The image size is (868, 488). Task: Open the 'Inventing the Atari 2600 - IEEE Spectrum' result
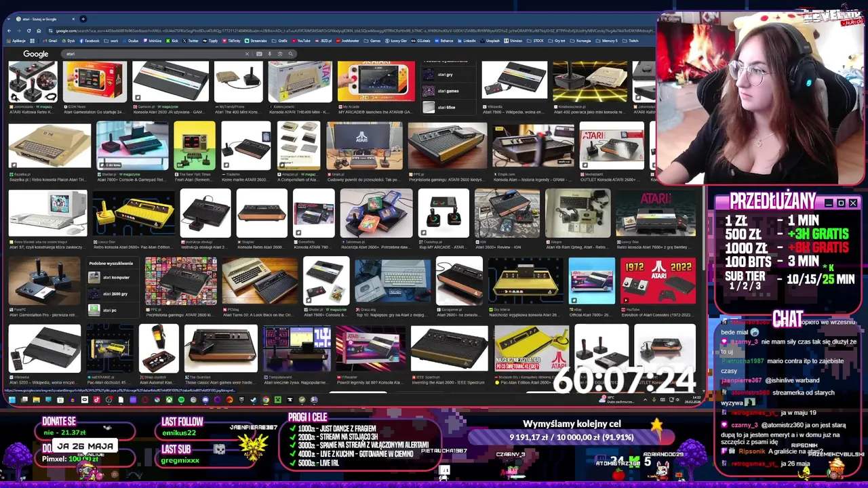[x=449, y=383]
